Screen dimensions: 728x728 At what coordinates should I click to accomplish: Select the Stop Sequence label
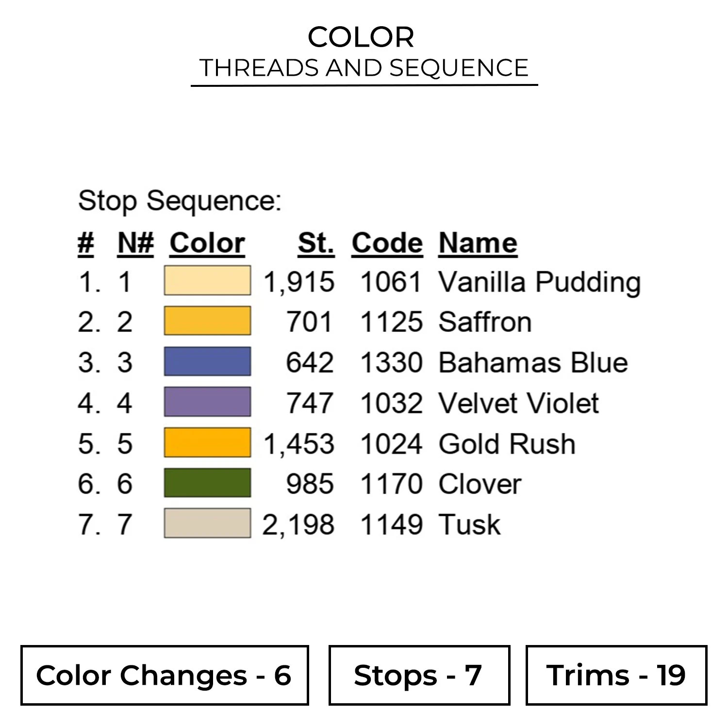[x=180, y=201]
